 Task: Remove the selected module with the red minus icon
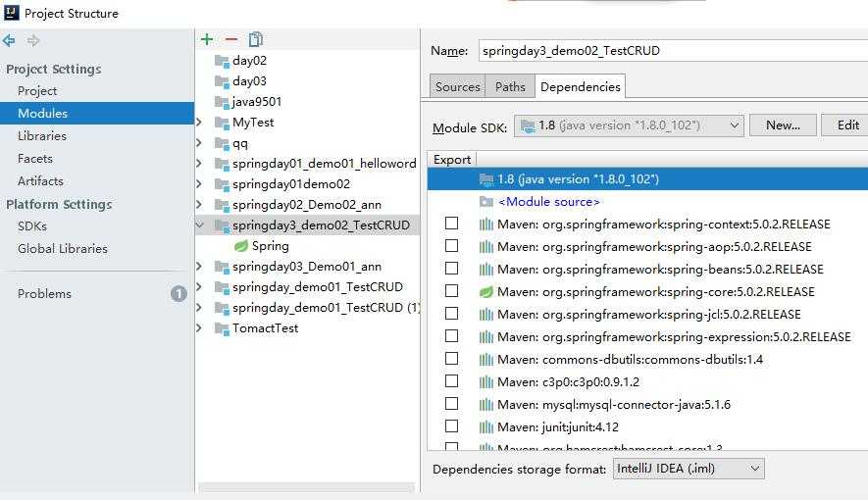231,39
